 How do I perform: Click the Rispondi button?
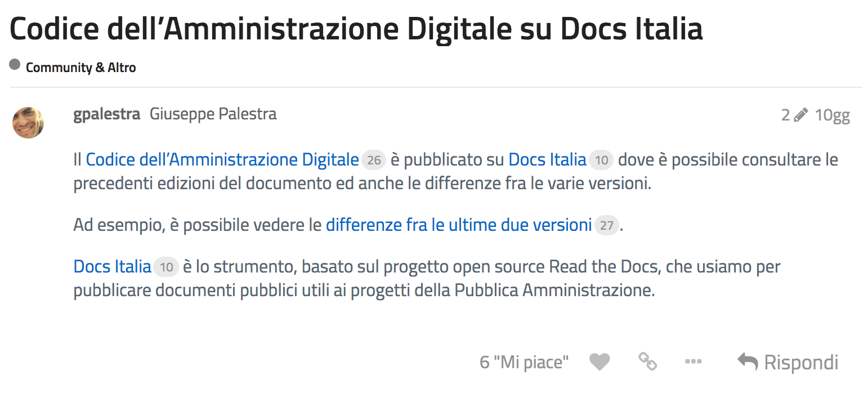point(788,362)
